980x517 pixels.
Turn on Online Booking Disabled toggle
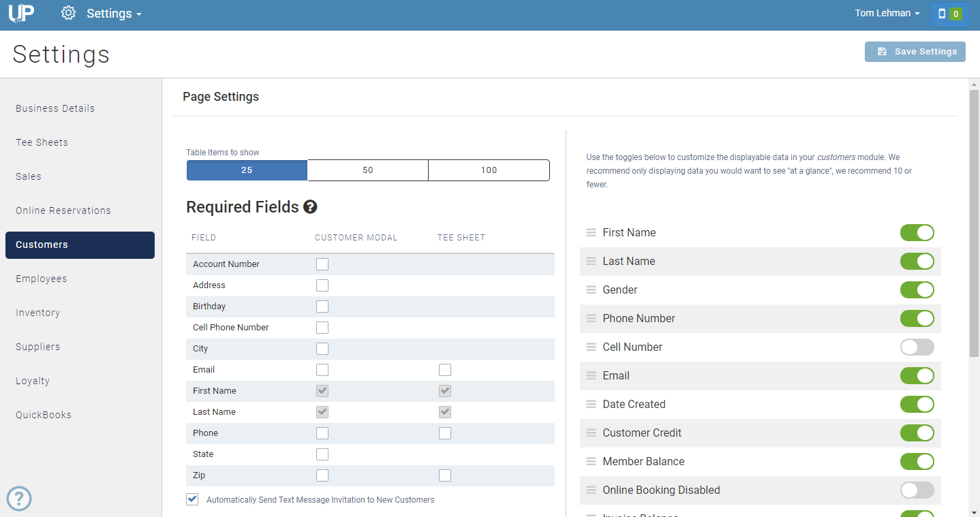917,490
